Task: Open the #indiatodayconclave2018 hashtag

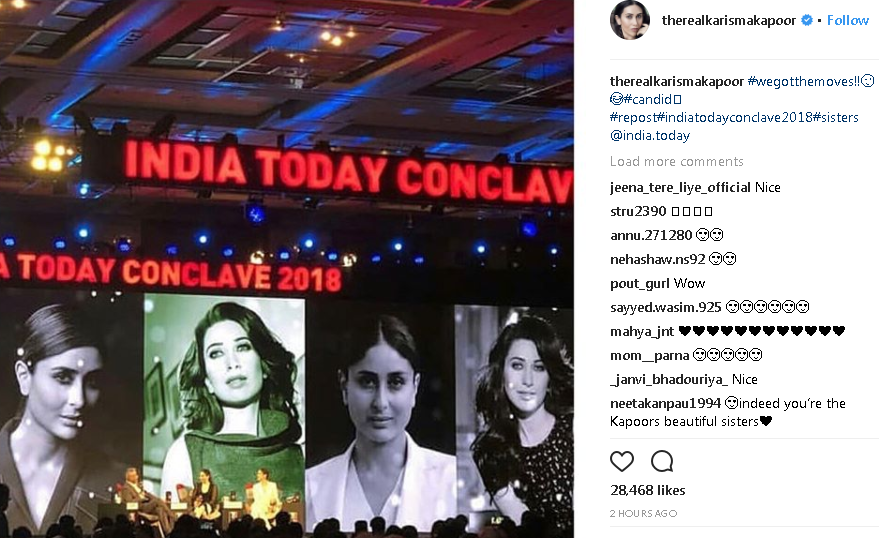Action: point(734,117)
